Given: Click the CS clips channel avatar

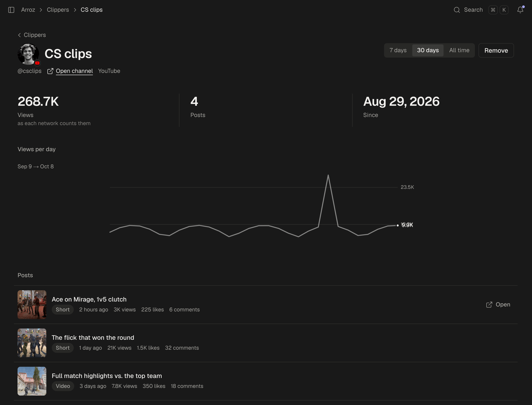Looking at the screenshot, I should 28,54.
